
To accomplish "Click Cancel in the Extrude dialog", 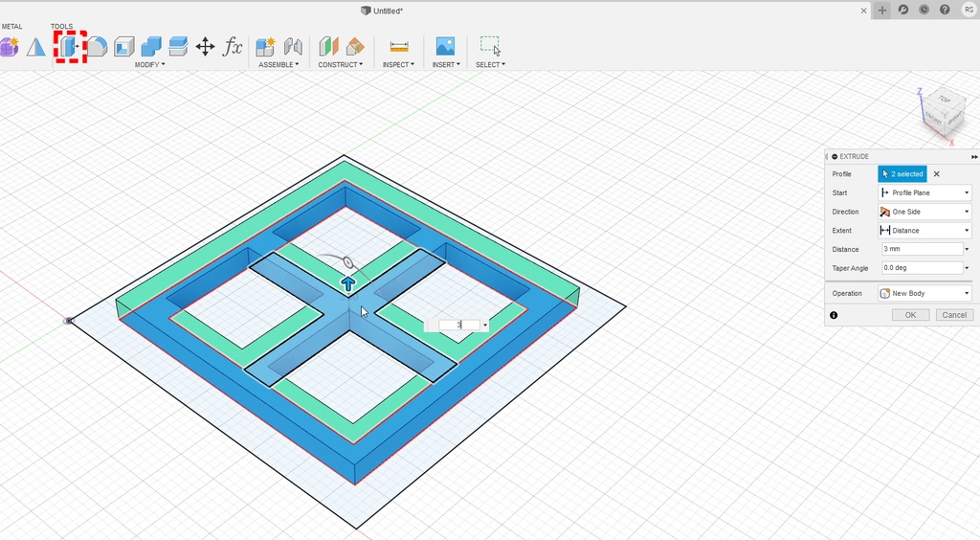I will coord(953,315).
